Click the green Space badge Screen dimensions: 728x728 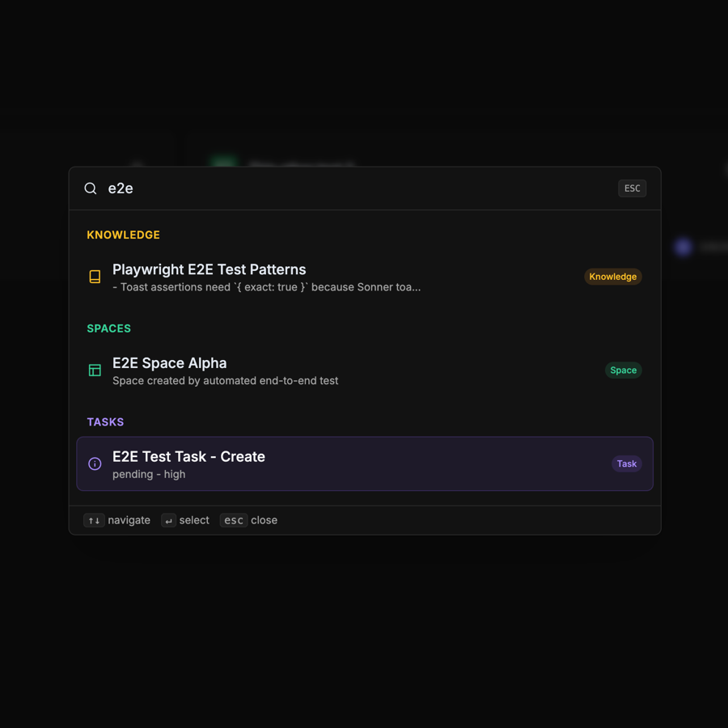623,370
